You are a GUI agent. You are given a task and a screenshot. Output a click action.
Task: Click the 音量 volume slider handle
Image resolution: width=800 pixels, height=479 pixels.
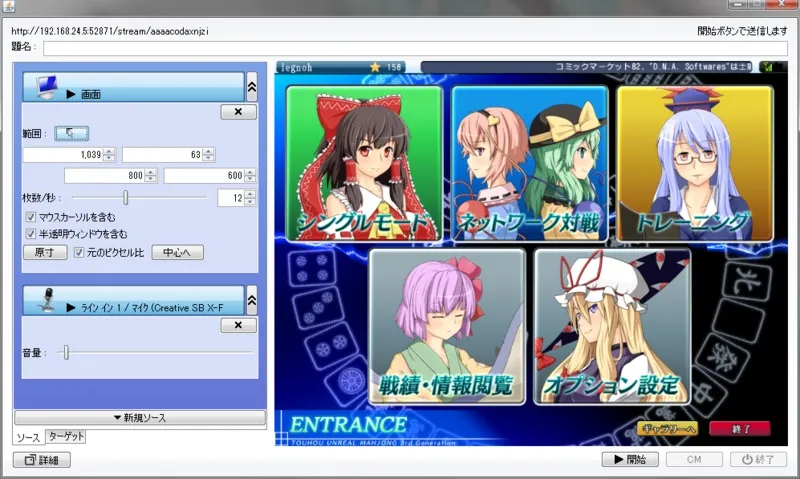(66, 352)
